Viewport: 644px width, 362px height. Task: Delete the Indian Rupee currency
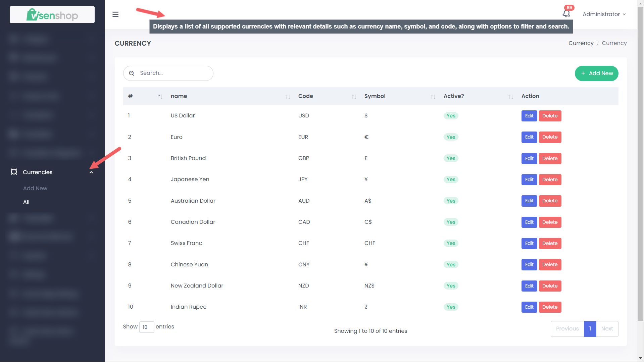click(550, 307)
